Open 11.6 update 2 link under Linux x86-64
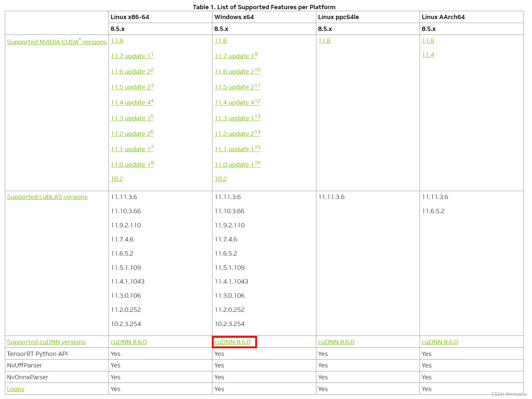This screenshot has height=399, width=532. 132,71
